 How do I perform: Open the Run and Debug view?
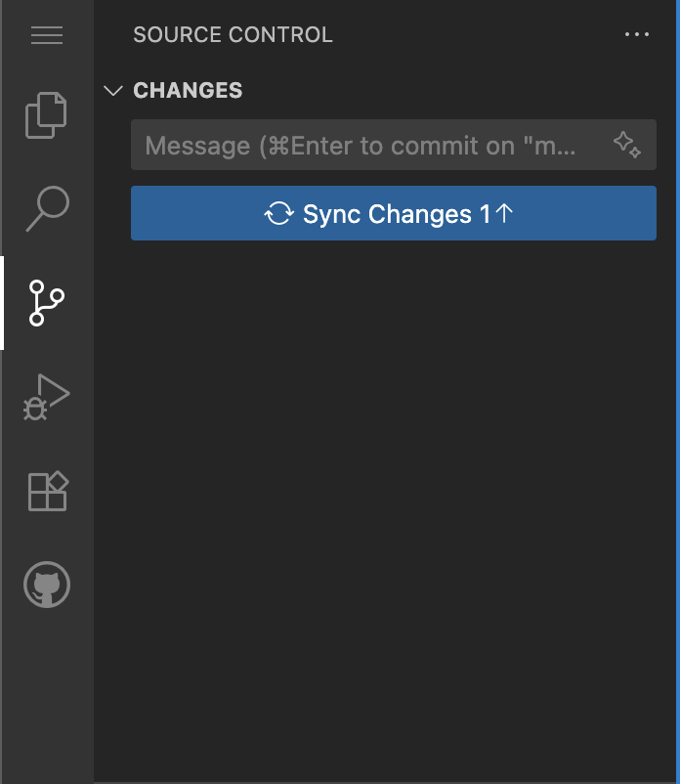click(47, 397)
